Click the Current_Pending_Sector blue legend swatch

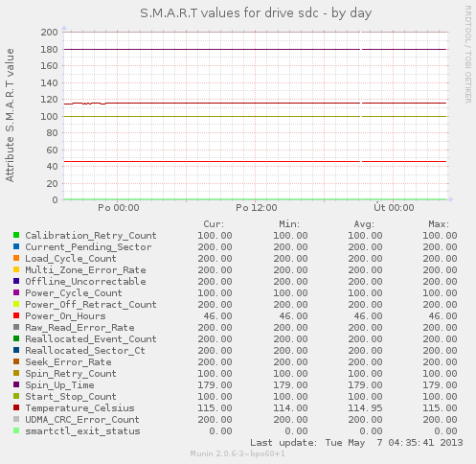pyautogui.click(x=16, y=246)
